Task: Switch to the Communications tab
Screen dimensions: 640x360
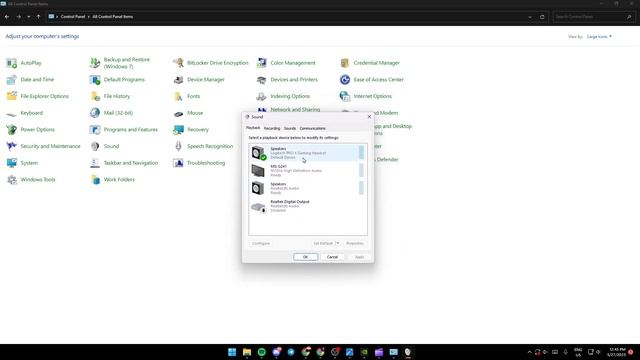Action: tap(313, 129)
